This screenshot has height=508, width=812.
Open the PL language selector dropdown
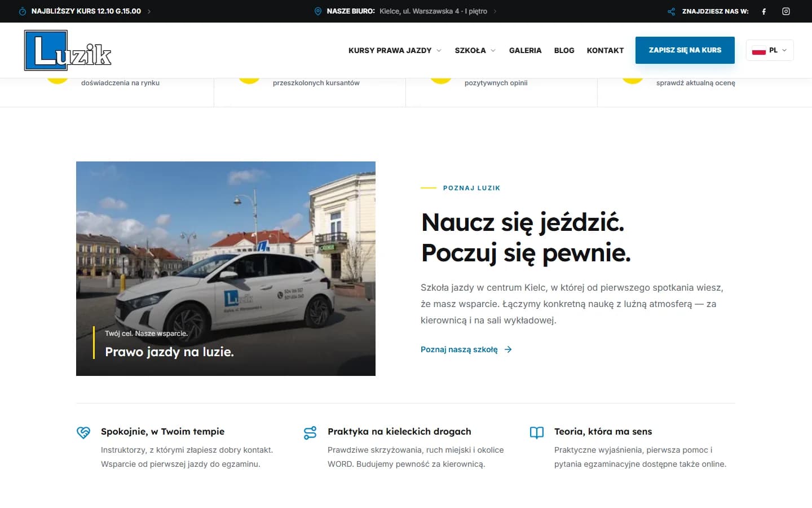[x=770, y=50]
